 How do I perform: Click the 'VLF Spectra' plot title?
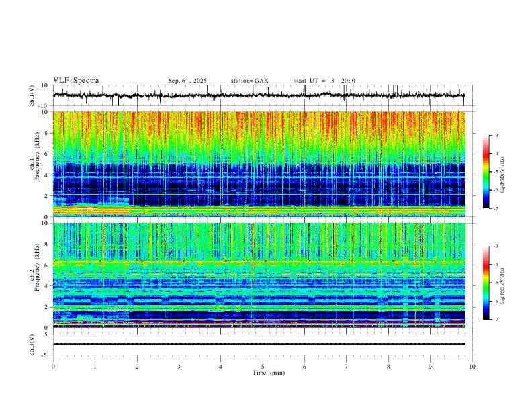(76, 81)
